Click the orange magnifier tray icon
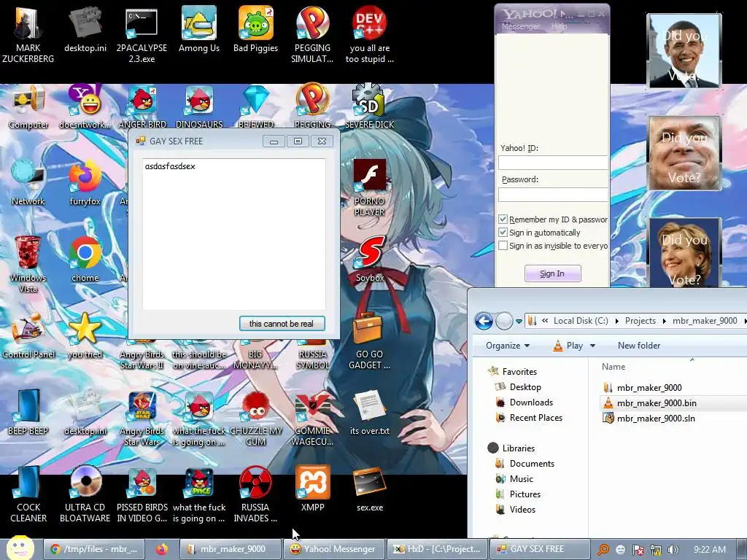Screen dimensions: 747x560 [603, 550]
